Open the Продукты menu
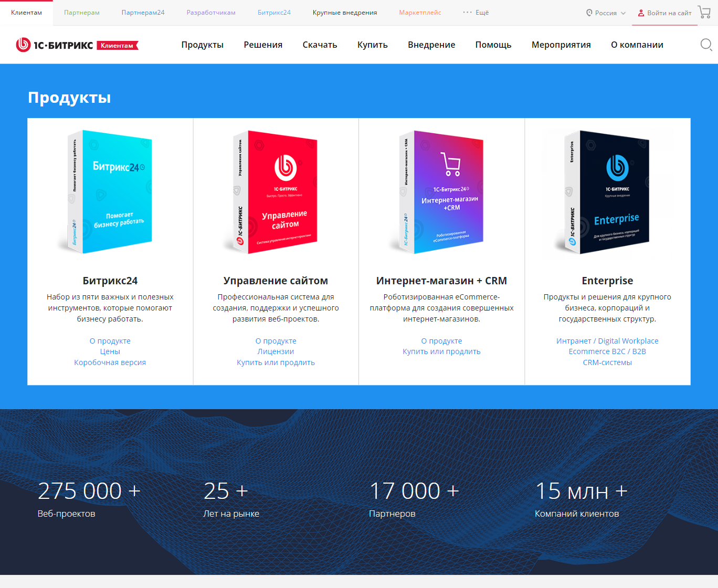 pos(203,45)
